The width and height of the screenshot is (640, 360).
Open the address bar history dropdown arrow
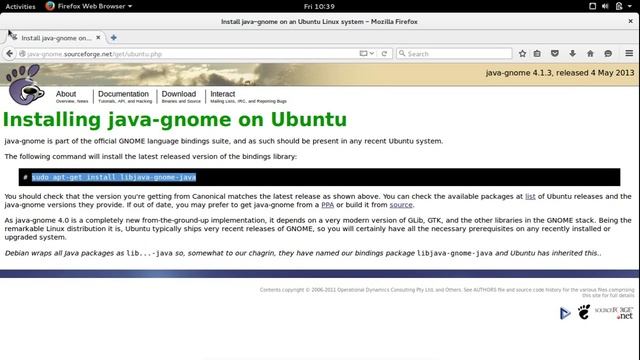pos(372,53)
